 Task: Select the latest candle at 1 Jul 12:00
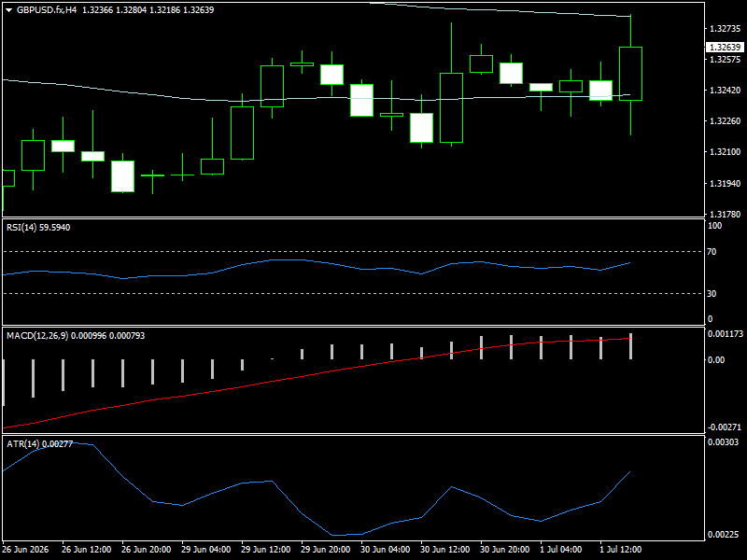point(631,74)
